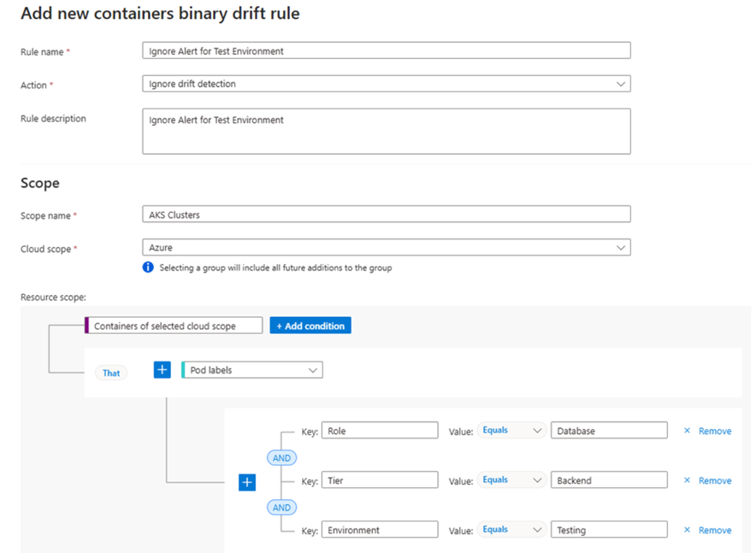The width and height of the screenshot is (756, 553).
Task: Click the Key field containing Tier
Action: [x=380, y=480]
